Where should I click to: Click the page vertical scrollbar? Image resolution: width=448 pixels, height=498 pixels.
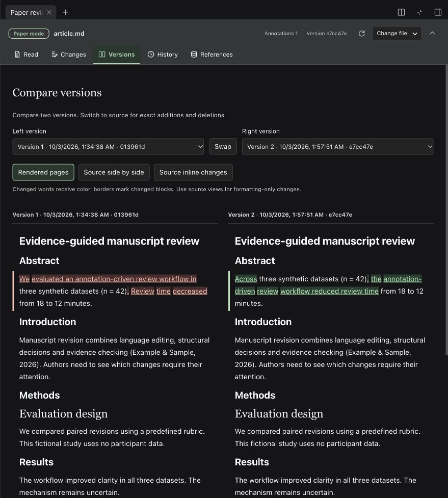[x=446, y=209]
